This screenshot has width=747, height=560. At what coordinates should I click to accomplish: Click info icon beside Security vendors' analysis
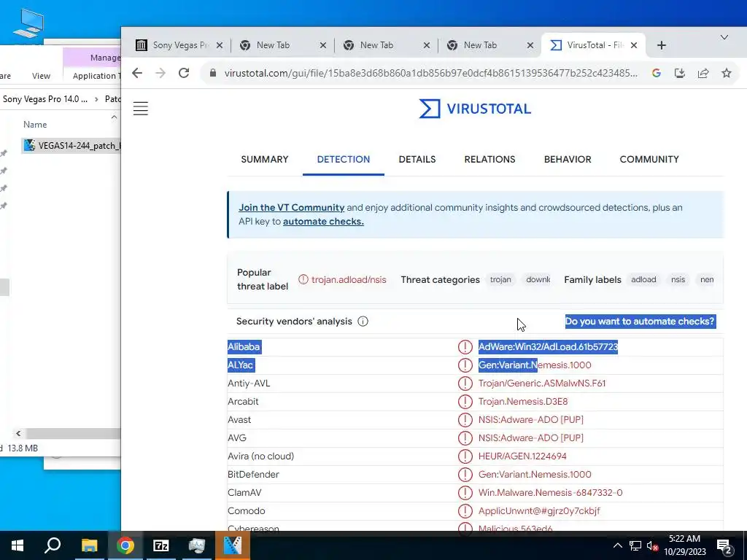coord(363,322)
